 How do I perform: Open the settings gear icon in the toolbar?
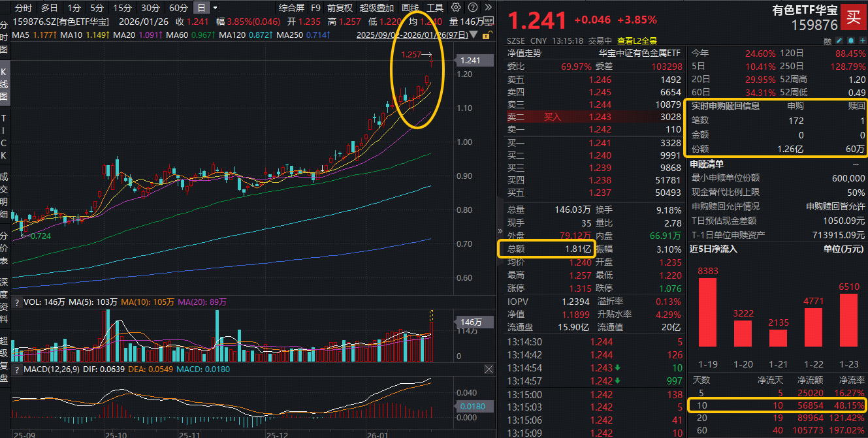455,8
